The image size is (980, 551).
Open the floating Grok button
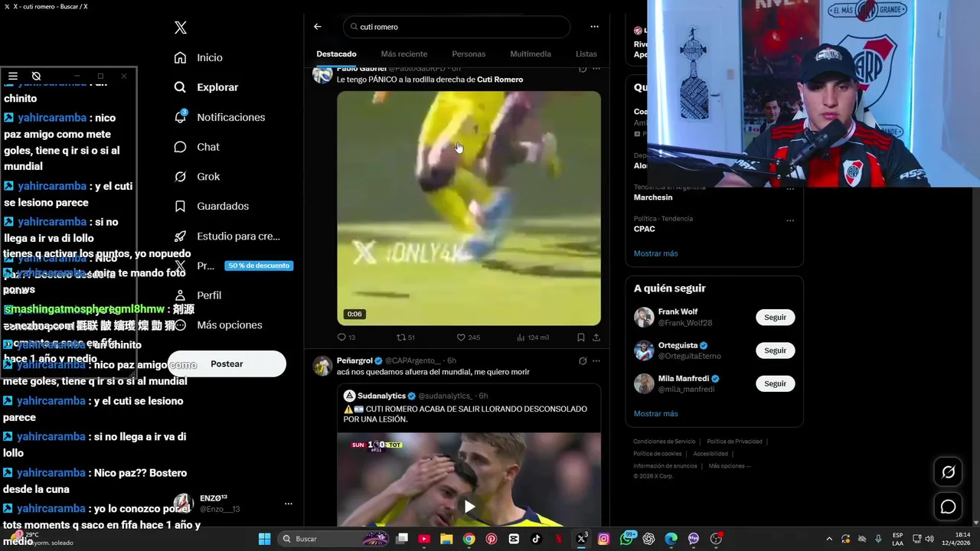coord(948,472)
